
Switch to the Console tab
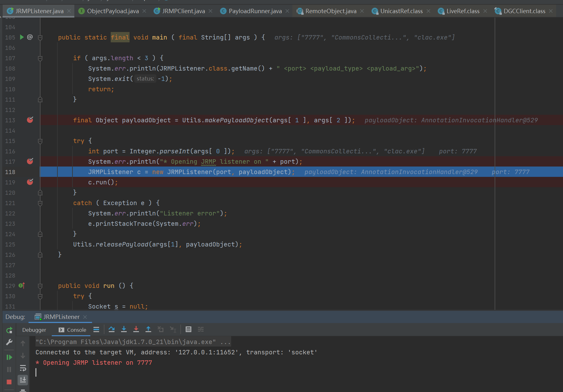point(72,330)
